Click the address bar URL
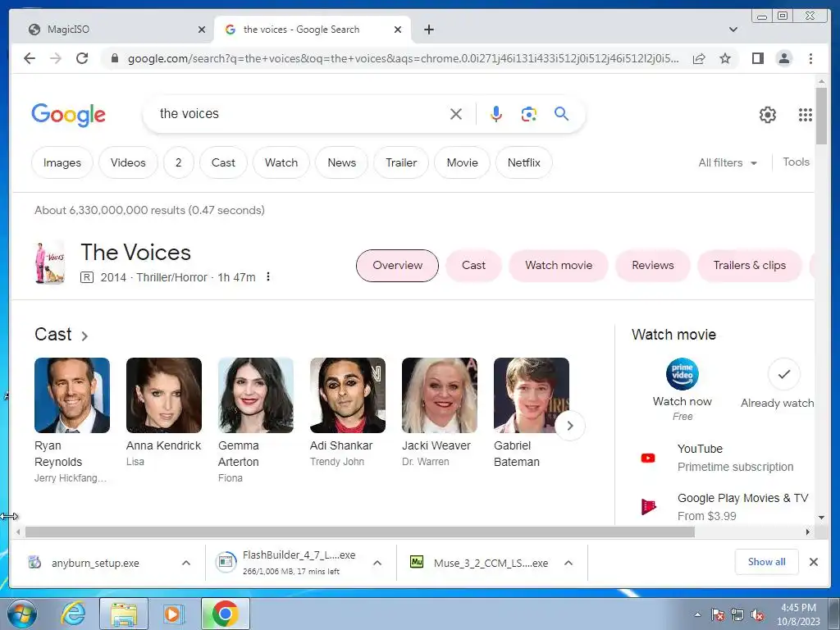The image size is (840, 630). coord(403,58)
